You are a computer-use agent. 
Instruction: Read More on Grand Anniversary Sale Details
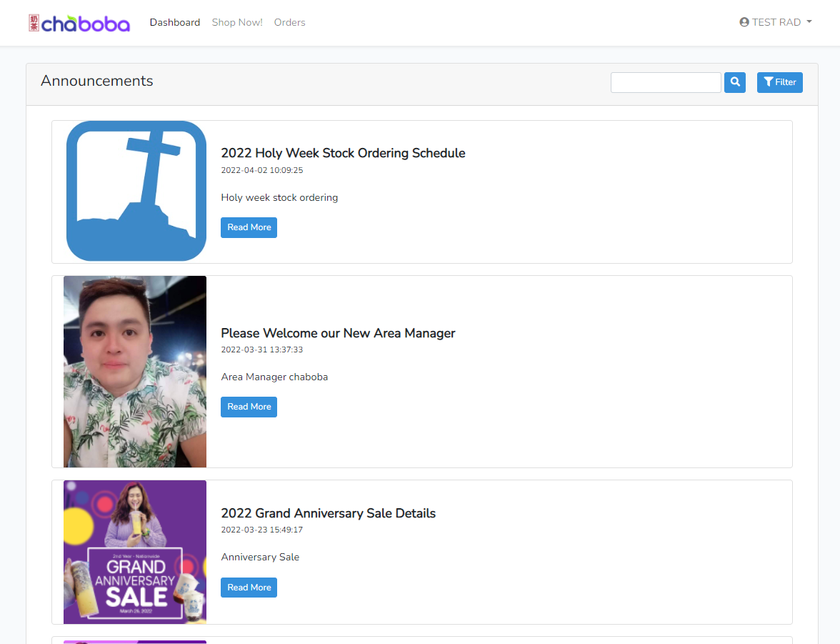(249, 587)
